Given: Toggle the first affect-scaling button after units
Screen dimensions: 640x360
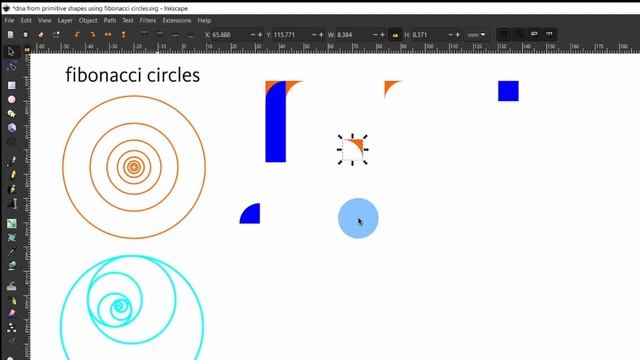Looking at the screenshot, I should tap(504, 35).
